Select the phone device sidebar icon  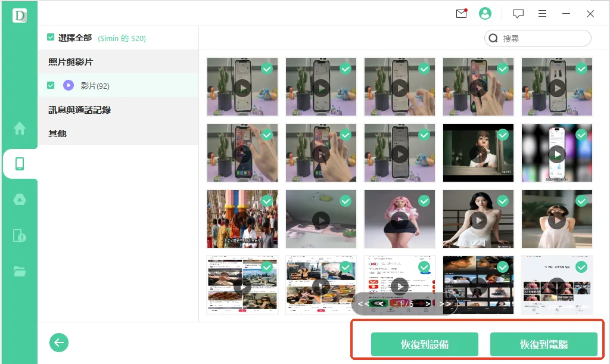pyautogui.click(x=20, y=164)
